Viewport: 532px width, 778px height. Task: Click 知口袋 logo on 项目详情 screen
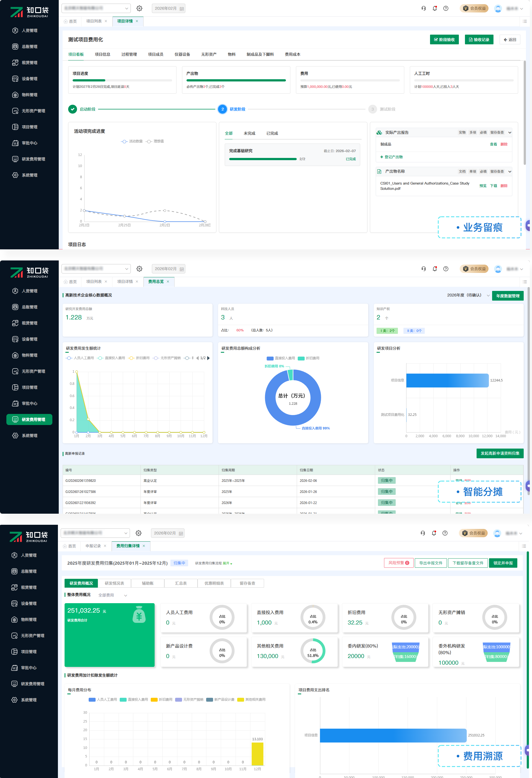(x=29, y=12)
